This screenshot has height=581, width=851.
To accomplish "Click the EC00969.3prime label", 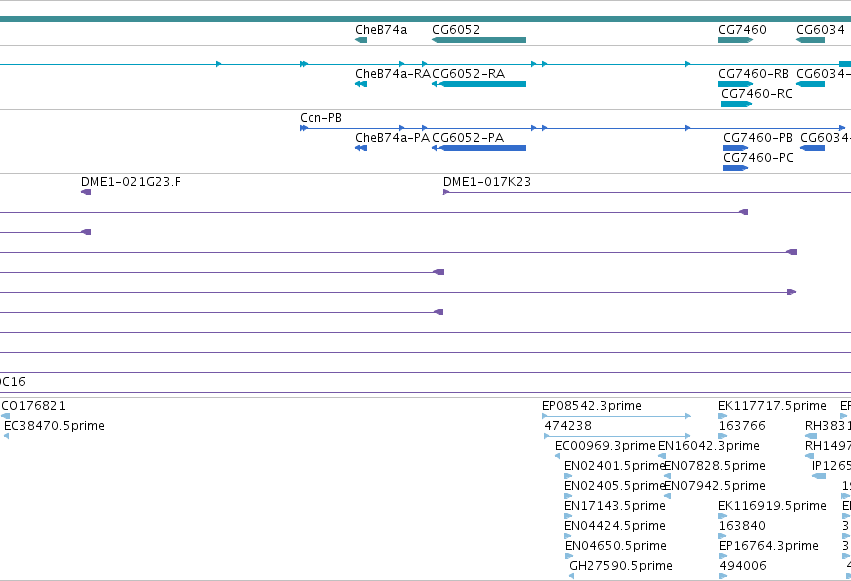I will click(x=605, y=446).
